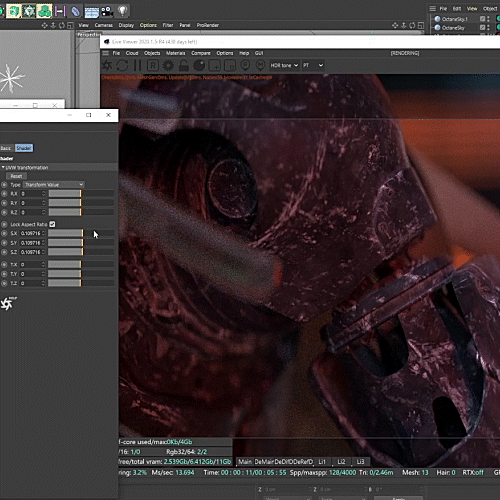Click the green cube icon in top toolbar

(x=13, y=11)
